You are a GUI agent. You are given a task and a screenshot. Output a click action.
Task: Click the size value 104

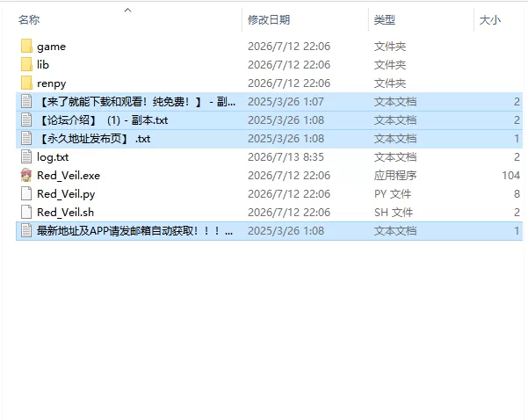tap(510, 175)
